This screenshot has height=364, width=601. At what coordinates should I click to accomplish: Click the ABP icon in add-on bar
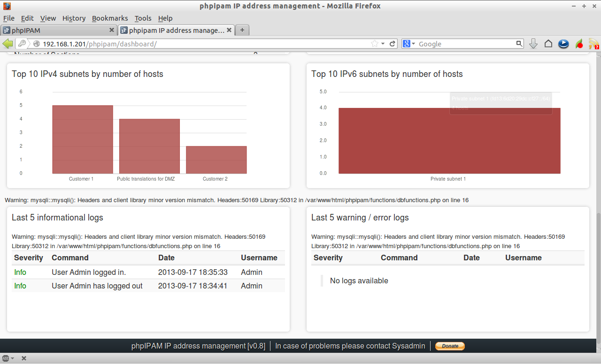6,358
